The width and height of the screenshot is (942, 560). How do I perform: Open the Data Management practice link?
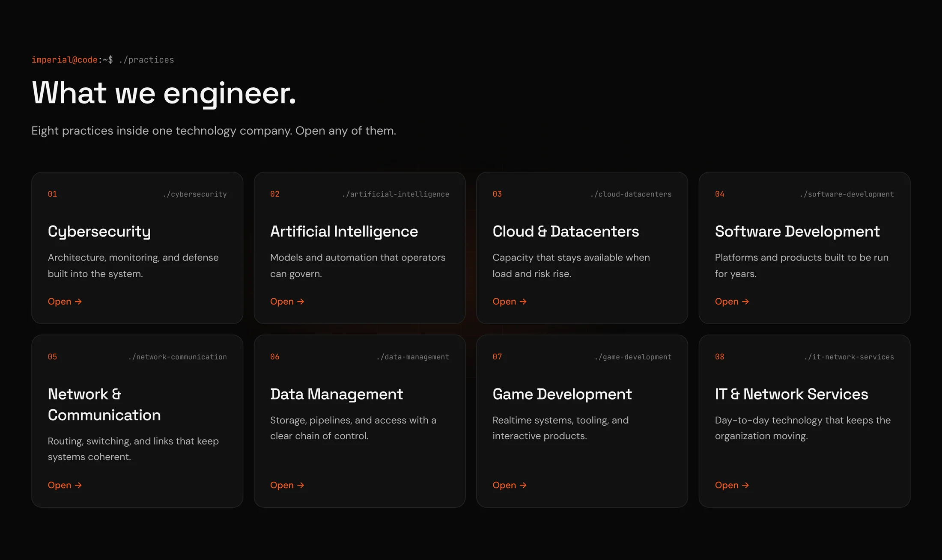287,485
